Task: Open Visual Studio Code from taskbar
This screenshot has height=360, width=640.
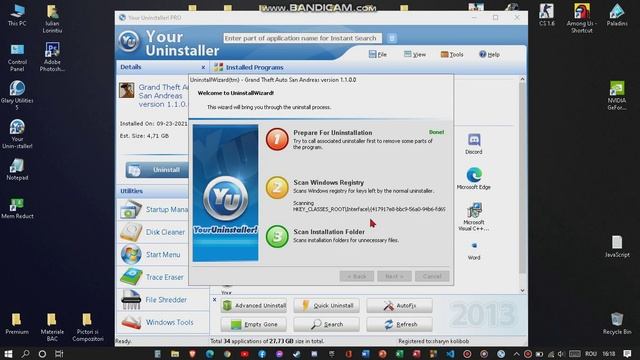Action: (x=450, y=354)
